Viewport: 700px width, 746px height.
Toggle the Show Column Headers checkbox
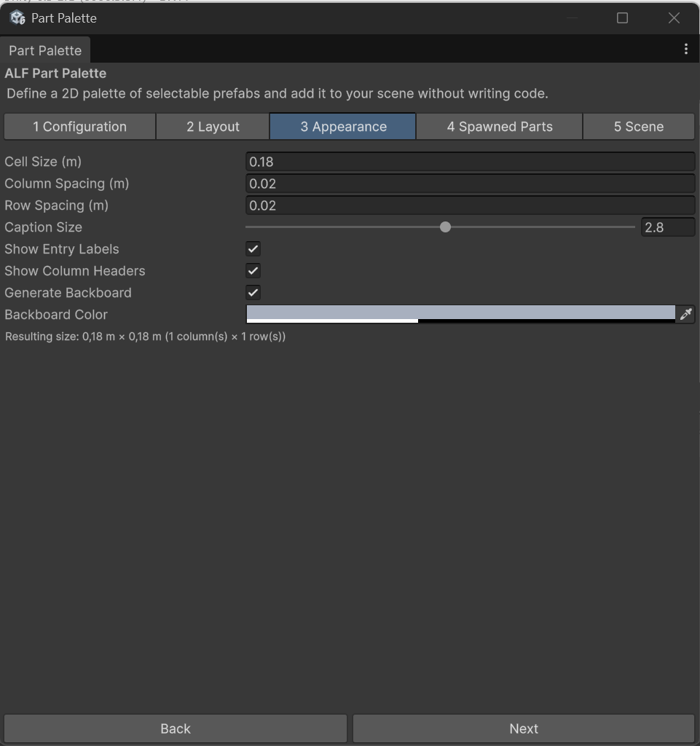(x=253, y=271)
